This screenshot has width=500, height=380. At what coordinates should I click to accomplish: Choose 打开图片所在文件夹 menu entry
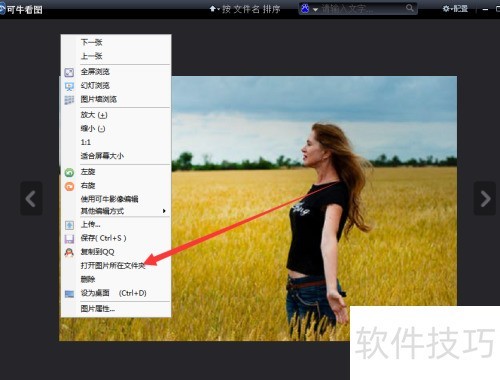(116, 266)
